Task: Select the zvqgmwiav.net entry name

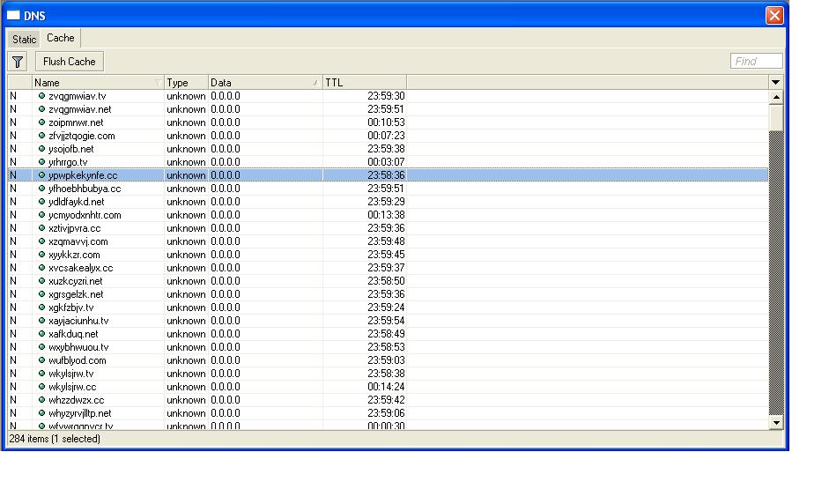Action: tap(80, 109)
